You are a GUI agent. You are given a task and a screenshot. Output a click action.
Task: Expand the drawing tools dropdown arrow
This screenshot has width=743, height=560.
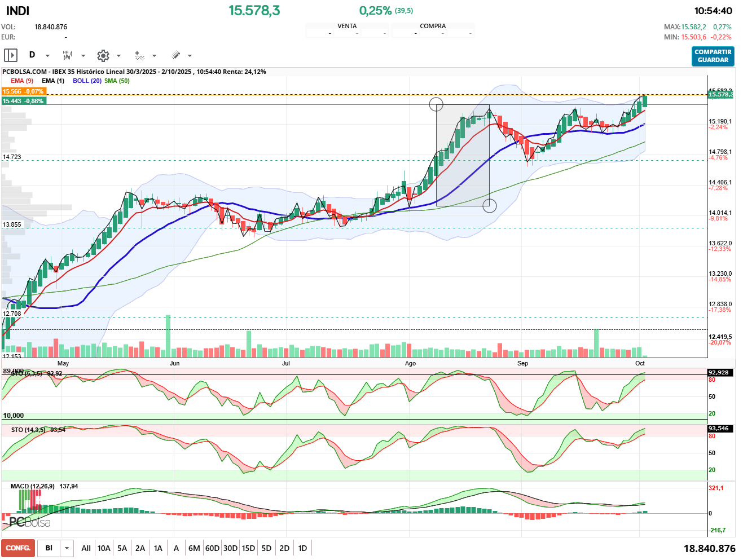click(190, 56)
